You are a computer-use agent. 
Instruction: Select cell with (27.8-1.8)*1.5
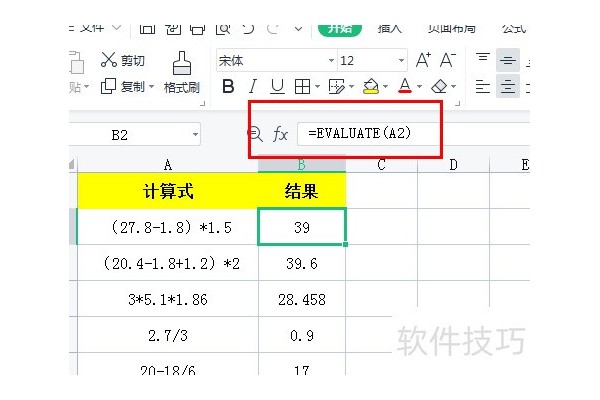click(x=168, y=227)
